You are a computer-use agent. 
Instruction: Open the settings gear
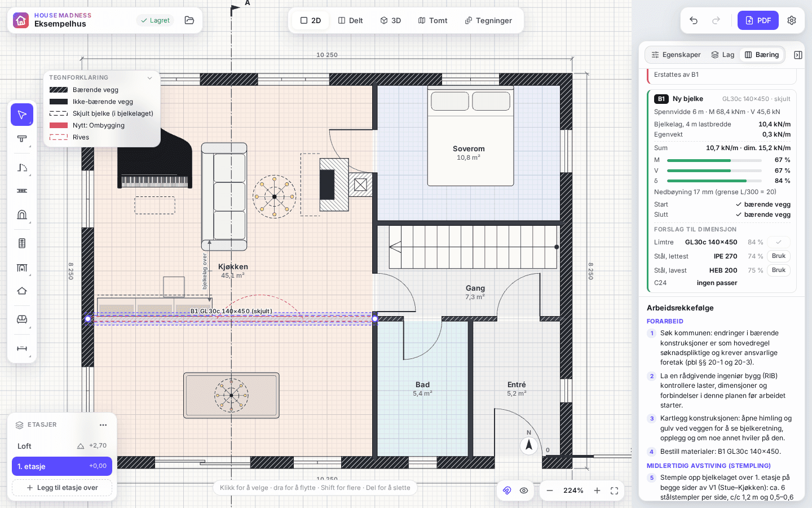pos(792,20)
